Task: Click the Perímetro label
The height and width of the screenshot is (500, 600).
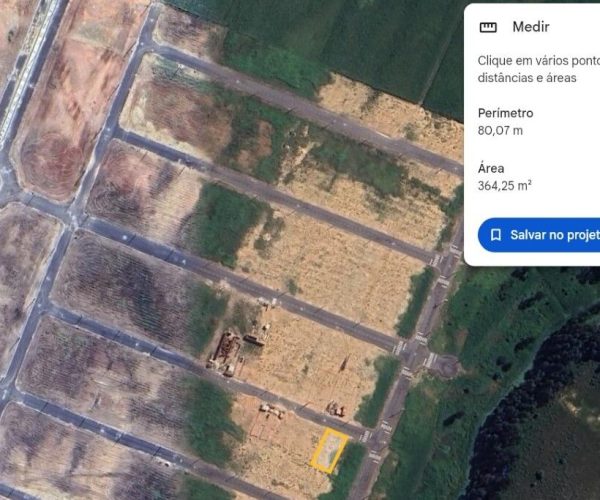Action: coord(505,113)
